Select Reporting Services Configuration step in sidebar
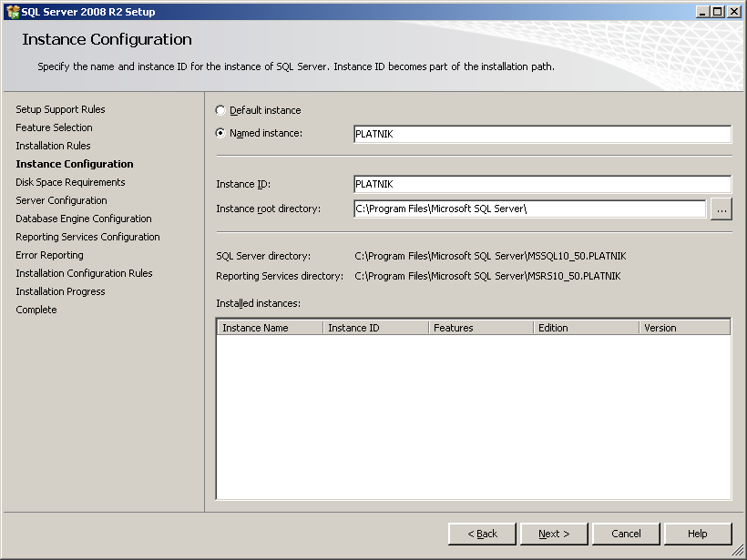This screenshot has width=747, height=560. (x=87, y=237)
